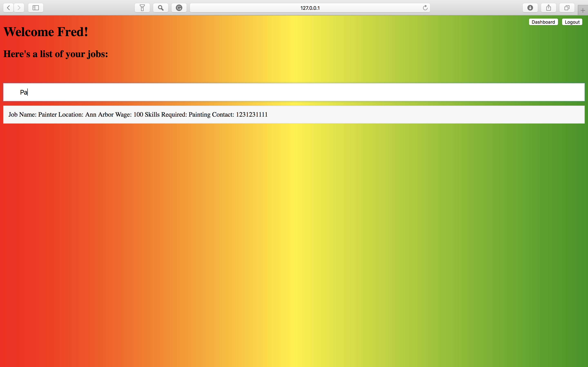Select the Painter job result row
This screenshot has width=588, height=367.
coord(294,115)
